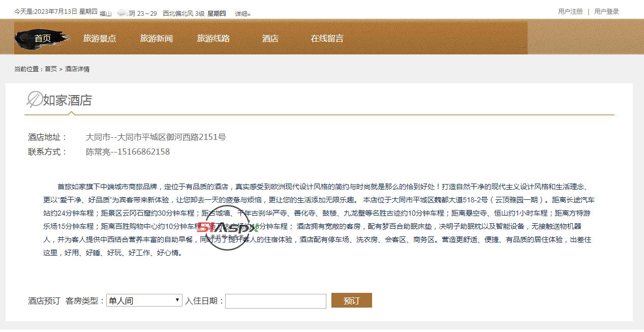Expand the 客房类型 room type dropdown
This screenshot has height=332, width=644.
[144, 300]
